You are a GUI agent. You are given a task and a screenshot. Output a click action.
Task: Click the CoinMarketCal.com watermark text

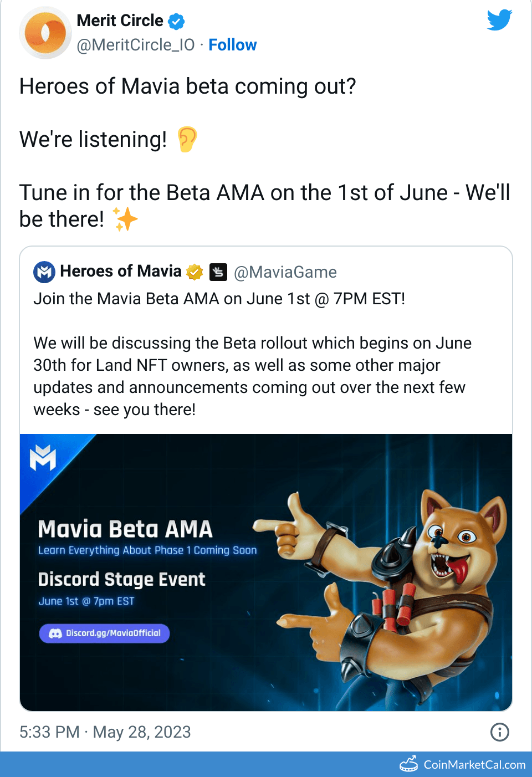474,765
